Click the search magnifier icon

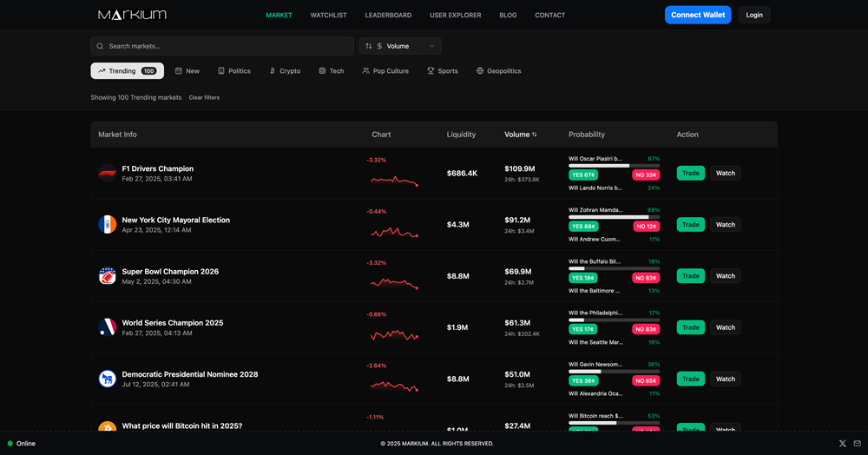[100, 46]
